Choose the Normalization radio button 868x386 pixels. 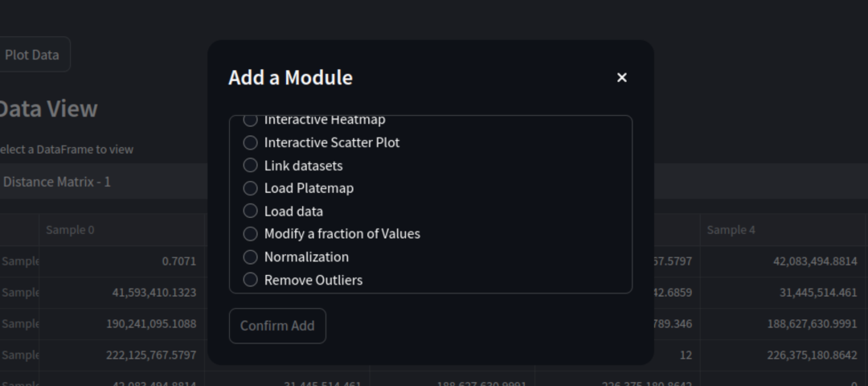(296, 257)
